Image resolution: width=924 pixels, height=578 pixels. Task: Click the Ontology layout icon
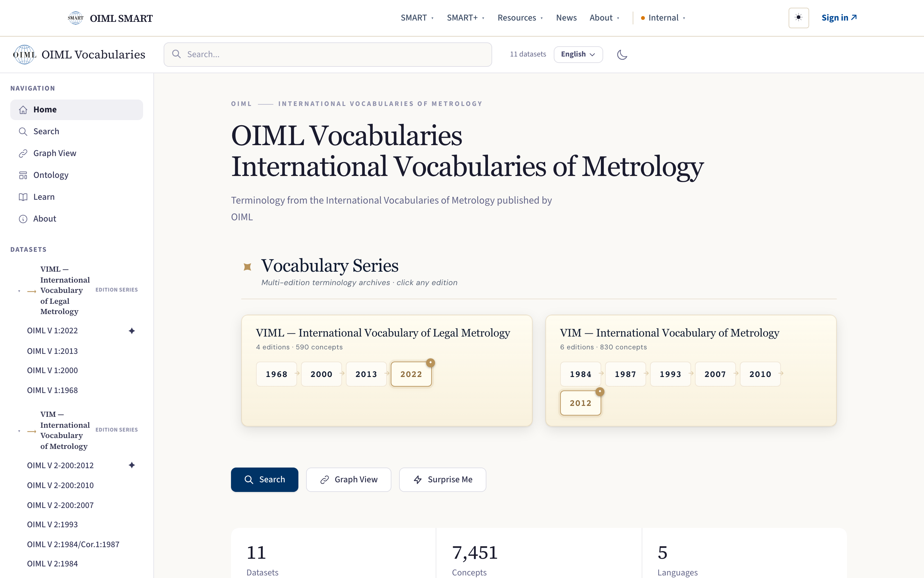(23, 175)
